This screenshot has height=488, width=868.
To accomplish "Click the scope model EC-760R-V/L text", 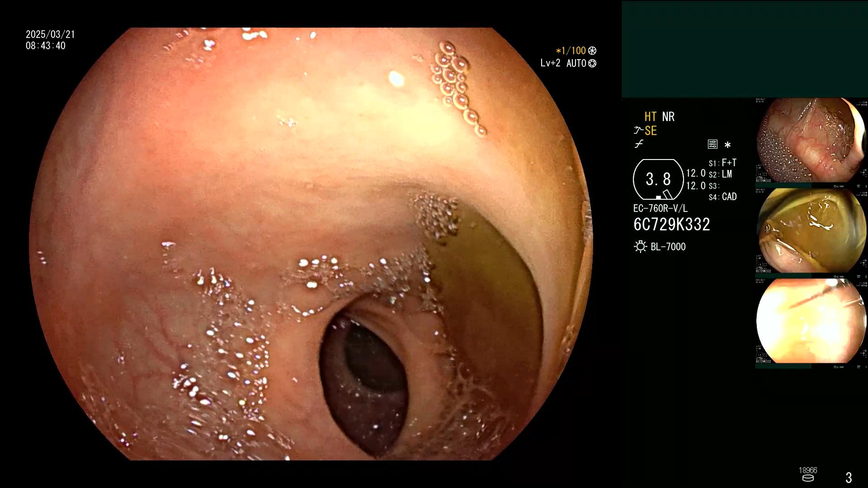I will (x=660, y=208).
